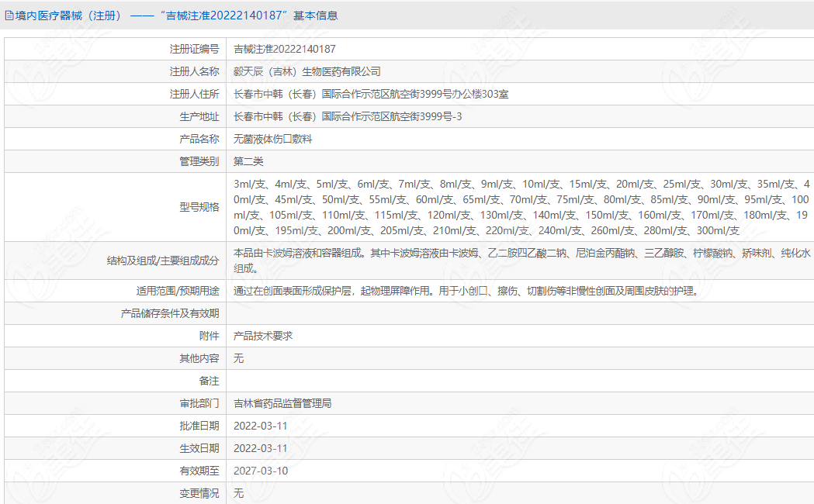Select the production address ending 3999号-3
The width and height of the screenshot is (814, 504).
coord(348,116)
